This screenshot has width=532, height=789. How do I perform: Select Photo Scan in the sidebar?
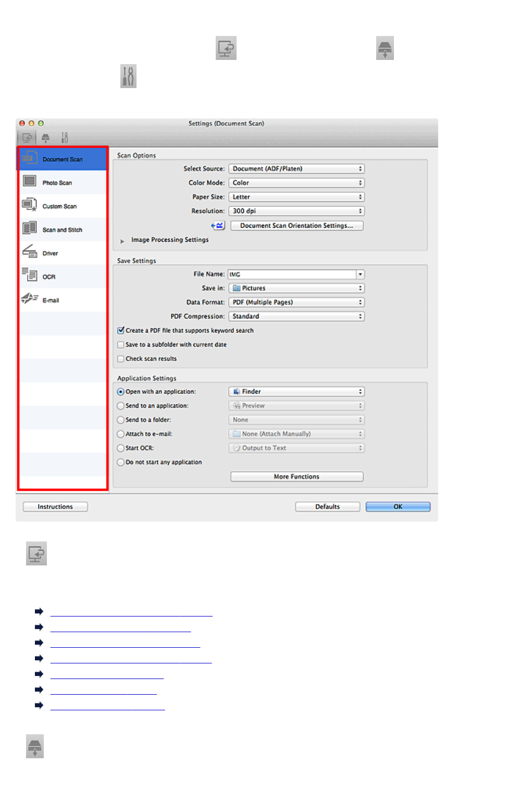click(63, 182)
